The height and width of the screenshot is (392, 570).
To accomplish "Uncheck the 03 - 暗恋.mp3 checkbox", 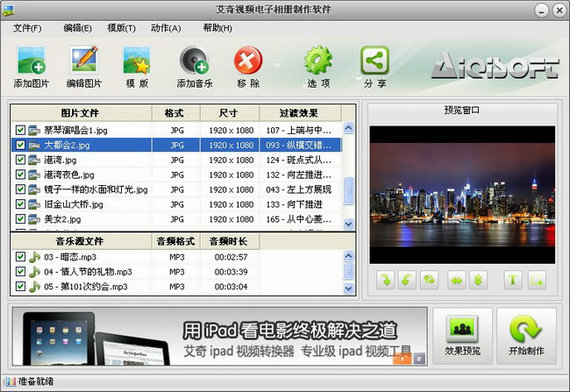I will coord(20,257).
